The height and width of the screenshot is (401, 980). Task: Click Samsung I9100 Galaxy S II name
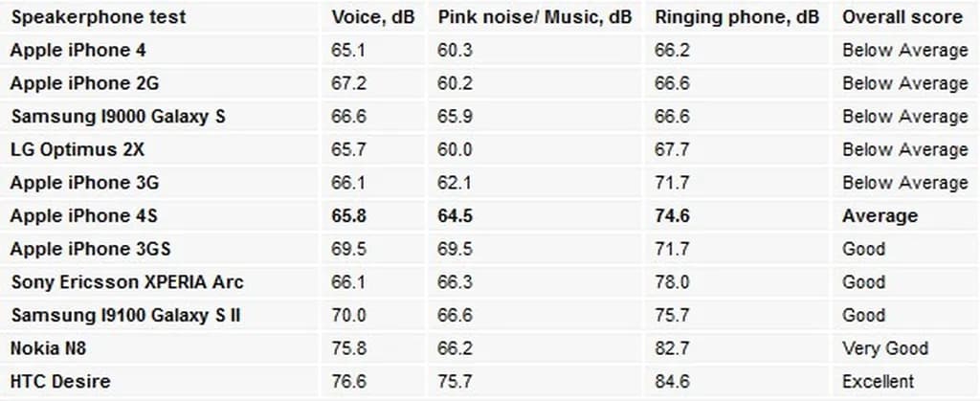tap(124, 315)
